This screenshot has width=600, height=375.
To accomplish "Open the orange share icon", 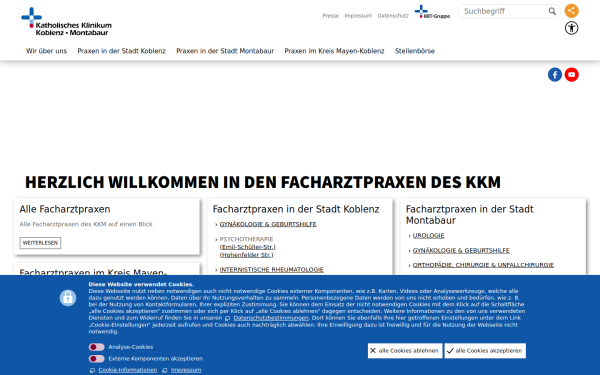I will (x=571, y=11).
